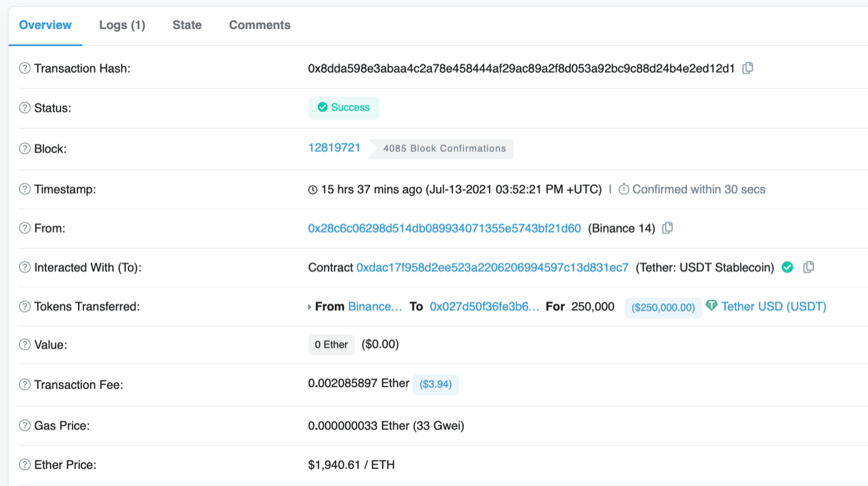The height and width of the screenshot is (486, 868).
Task: Open token recipient 0x027d50f36fe3b6 address
Action: 484,306
